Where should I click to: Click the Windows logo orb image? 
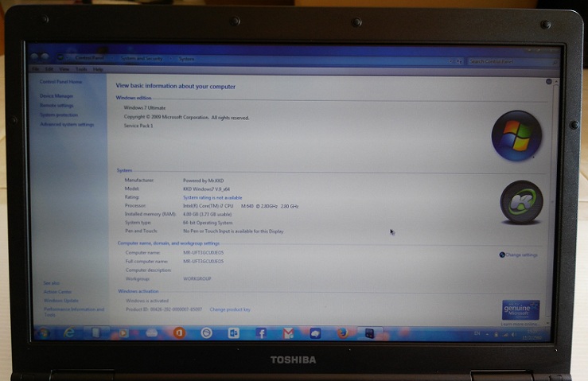coord(516,136)
